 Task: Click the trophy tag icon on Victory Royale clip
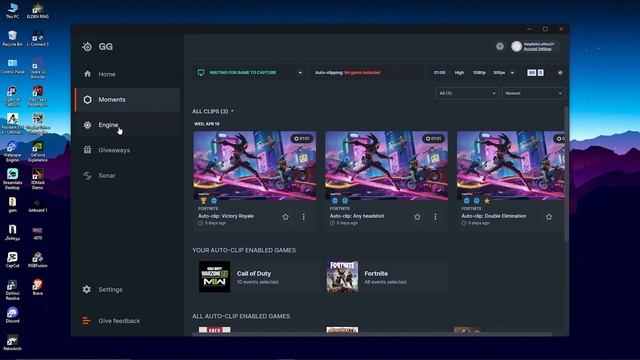(203, 200)
